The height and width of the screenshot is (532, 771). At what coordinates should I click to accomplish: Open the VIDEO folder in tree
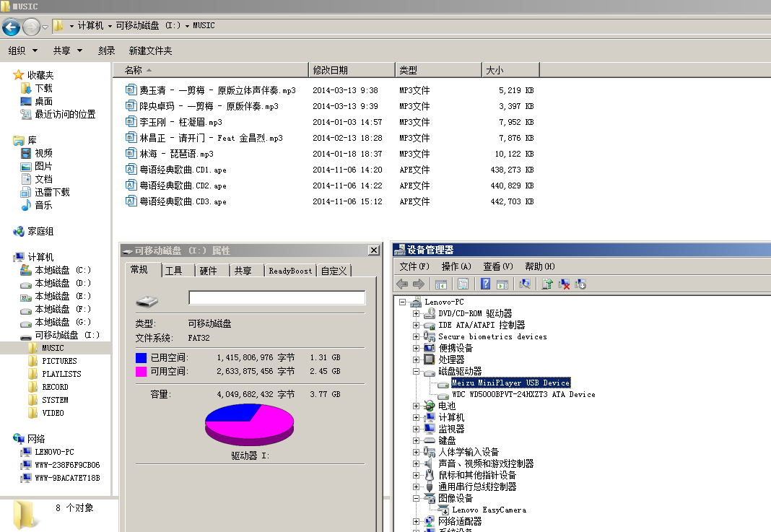[x=53, y=413]
